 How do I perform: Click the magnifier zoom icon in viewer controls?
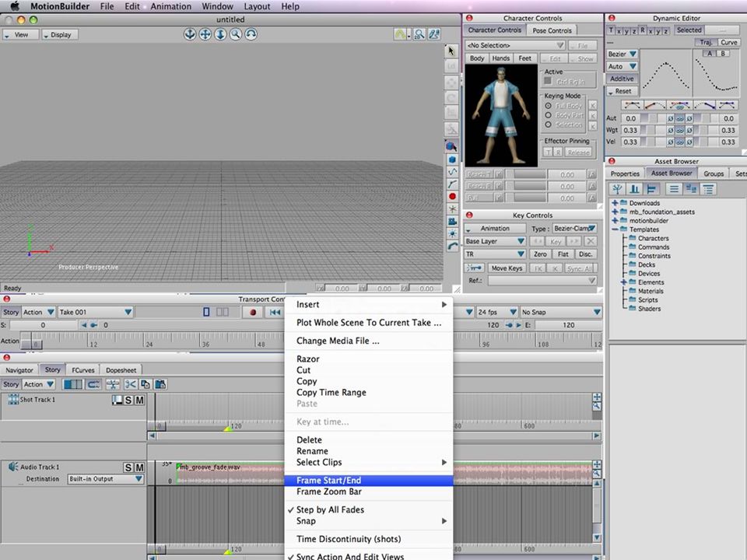(235, 34)
